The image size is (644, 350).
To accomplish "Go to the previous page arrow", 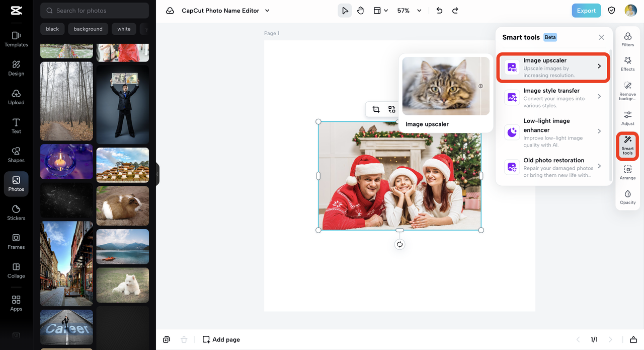I will (578, 339).
